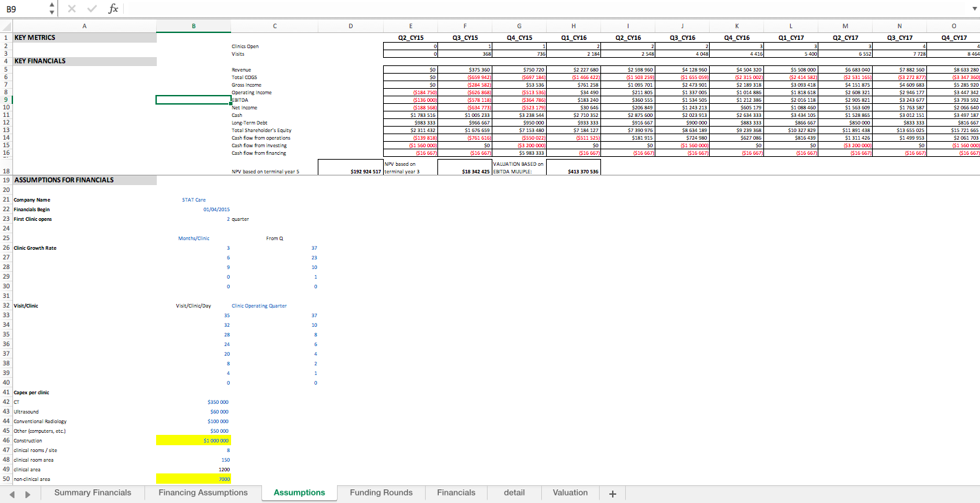Select the yellow non-clinical area 7000 cell
The image size is (980, 503).
(x=193, y=478)
